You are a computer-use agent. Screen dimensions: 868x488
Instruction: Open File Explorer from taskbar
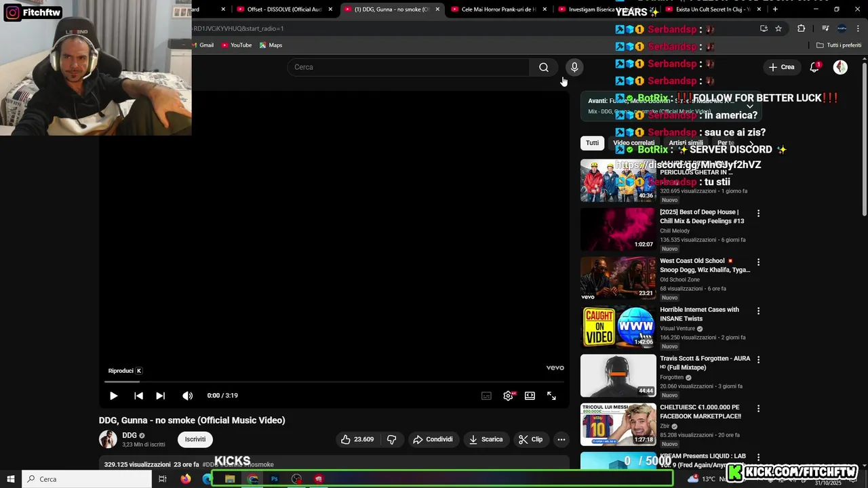click(x=230, y=479)
